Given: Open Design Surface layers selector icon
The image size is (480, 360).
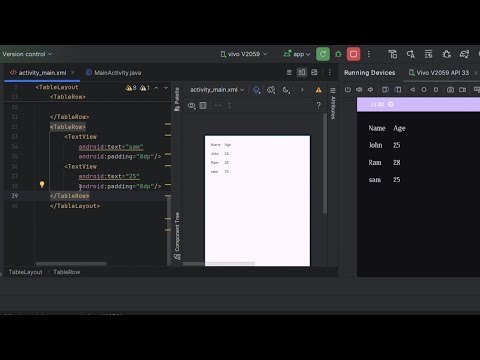Looking at the screenshot, I should click(x=256, y=90).
